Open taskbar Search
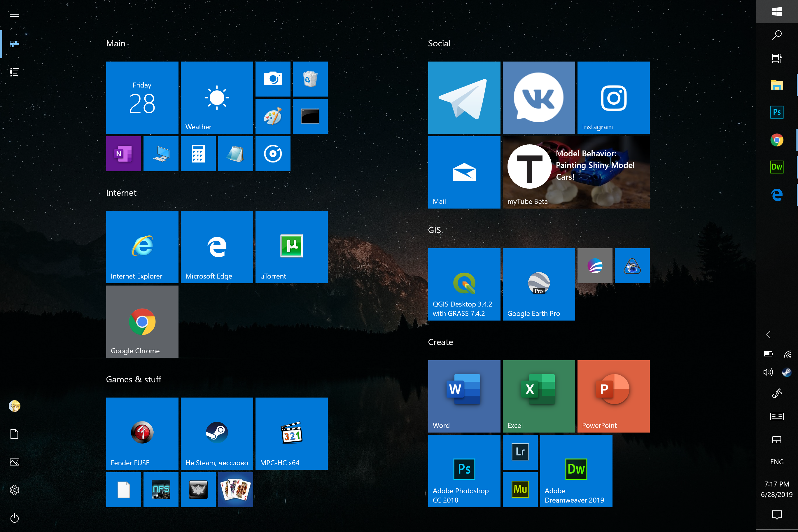This screenshot has width=798, height=532. (x=777, y=35)
